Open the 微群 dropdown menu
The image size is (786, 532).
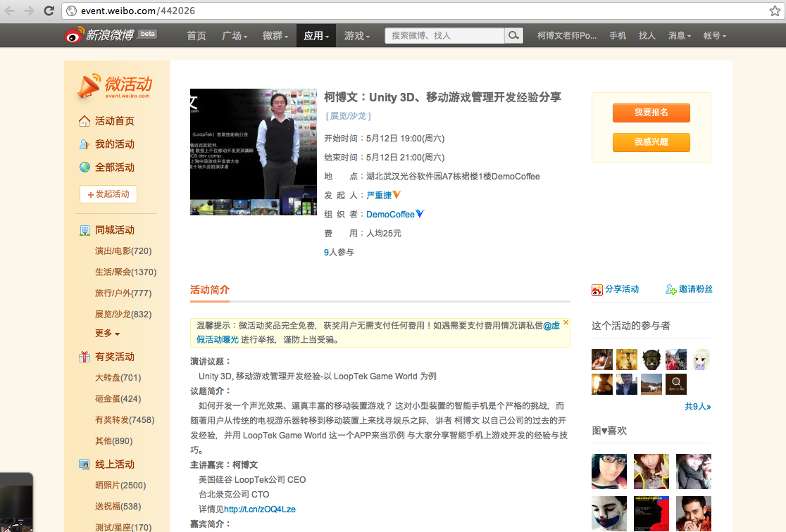click(x=275, y=36)
